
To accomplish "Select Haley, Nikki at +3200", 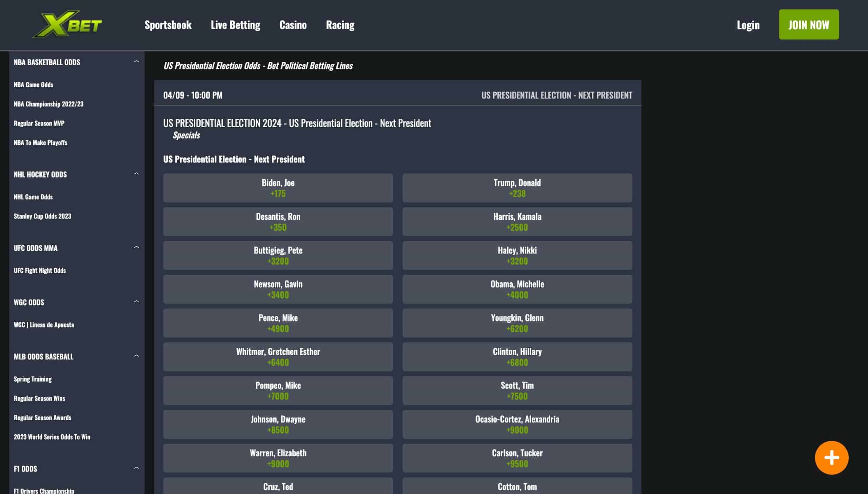I will click(x=517, y=255).
